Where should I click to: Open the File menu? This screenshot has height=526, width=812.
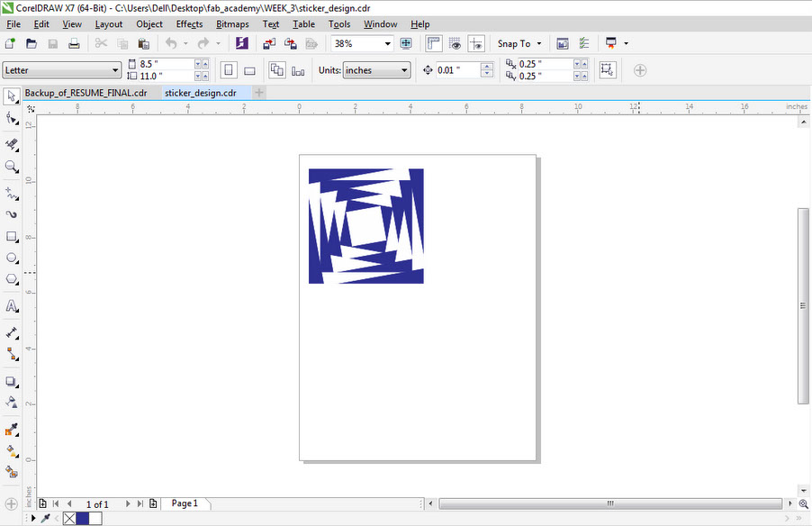14,23
